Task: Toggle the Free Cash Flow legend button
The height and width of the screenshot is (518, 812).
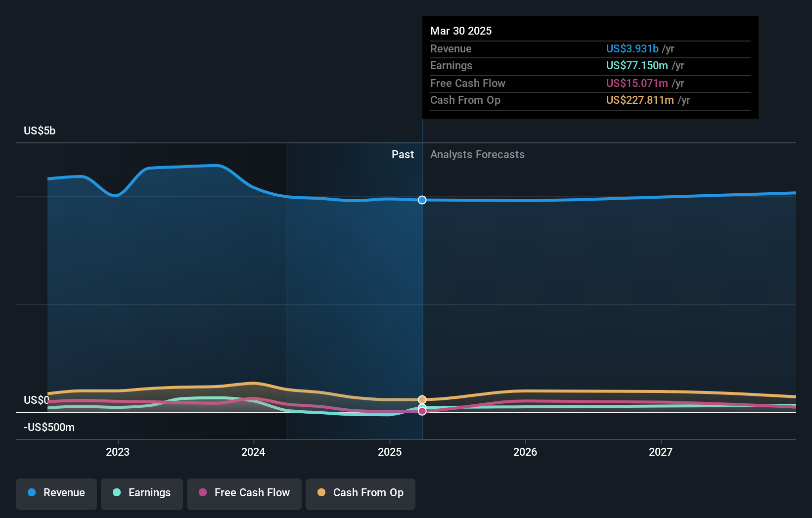Action: 244,494
